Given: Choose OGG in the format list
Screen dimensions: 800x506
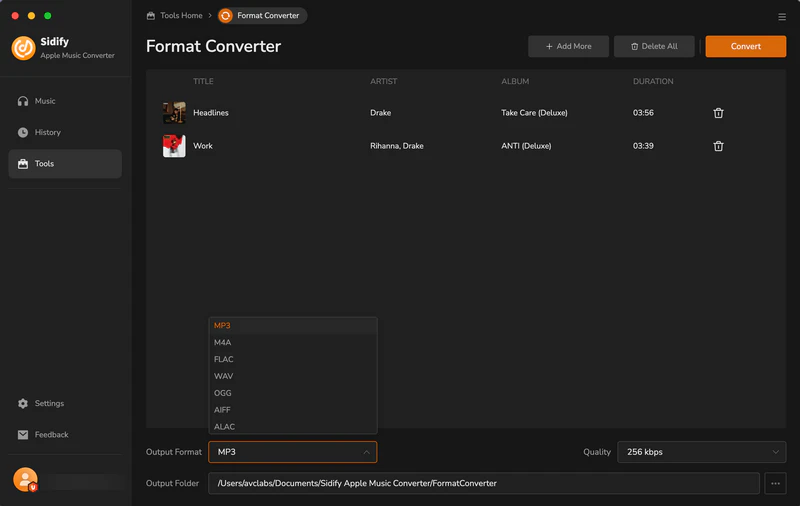Looking at the screenshot, I should [293, 393].
